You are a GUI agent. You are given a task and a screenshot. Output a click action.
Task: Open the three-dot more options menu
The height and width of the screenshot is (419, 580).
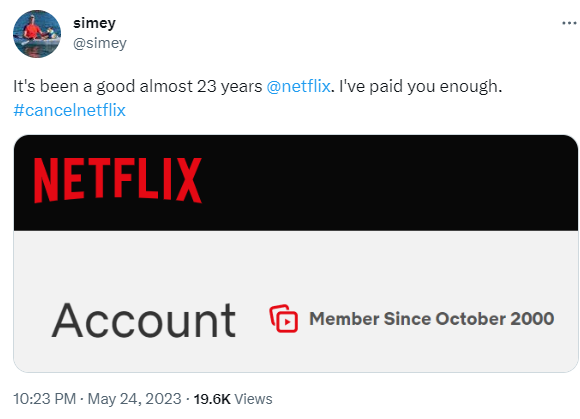click(x=569, y=23)
